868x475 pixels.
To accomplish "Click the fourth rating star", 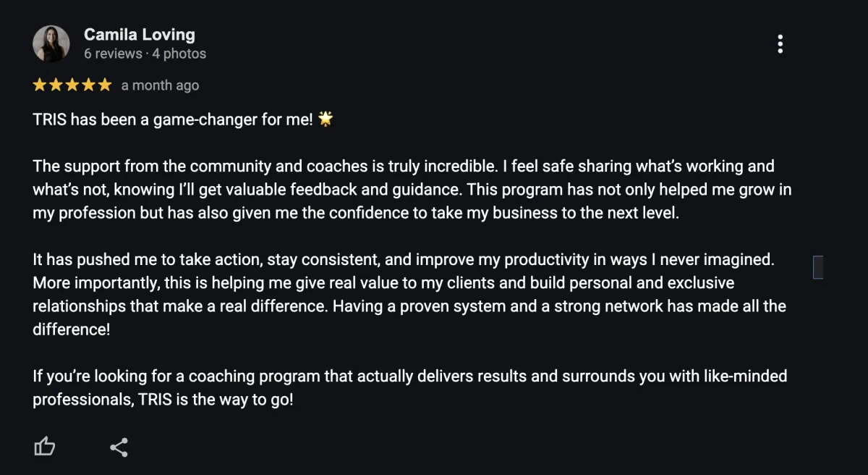I will click(89, 85).
